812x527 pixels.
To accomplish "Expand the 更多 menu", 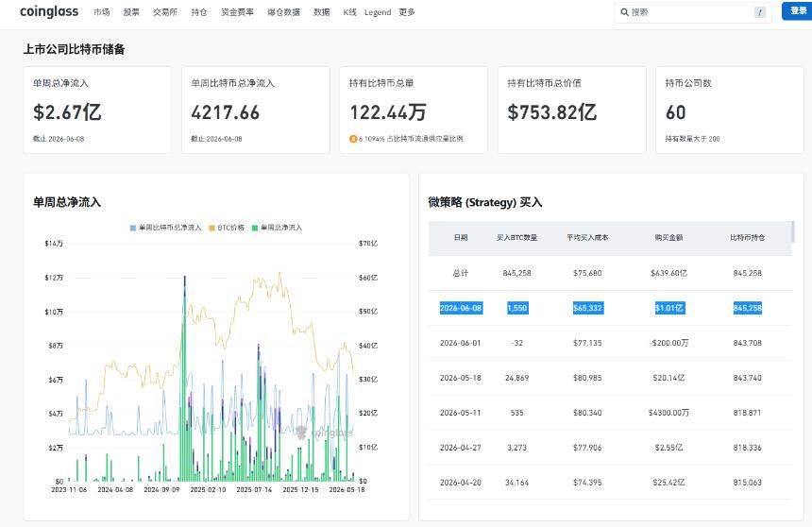I will click(x=407, y=12).
